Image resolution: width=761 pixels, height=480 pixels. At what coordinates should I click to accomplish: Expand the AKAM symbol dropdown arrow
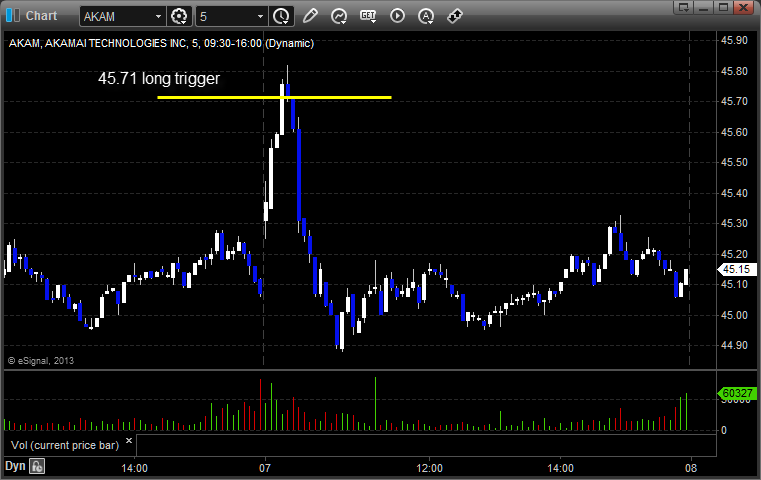click(x=158, y=17)
